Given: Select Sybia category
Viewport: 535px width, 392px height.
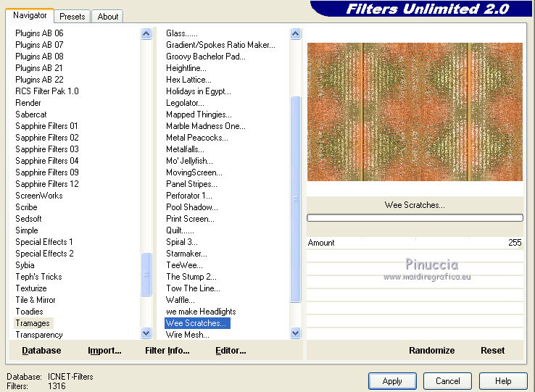Looking at the screenshot, I should tap(25, 265).
